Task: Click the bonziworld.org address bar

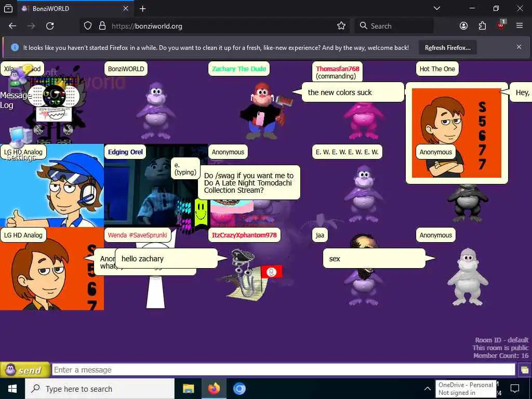Action: pos(216,26)
